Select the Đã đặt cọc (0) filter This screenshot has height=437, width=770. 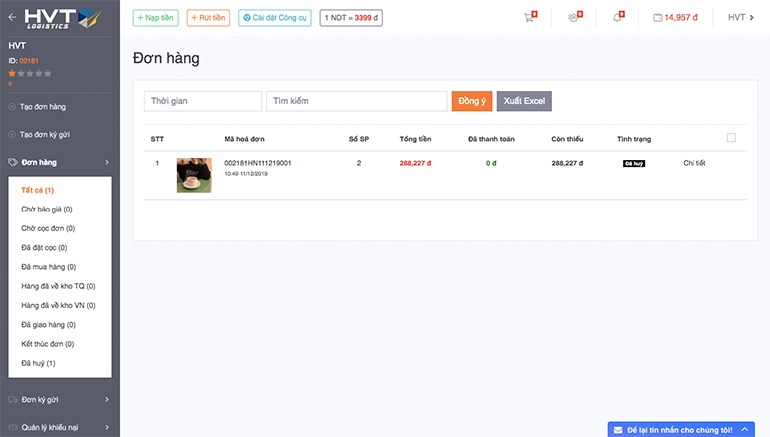(x=44, y=247)
